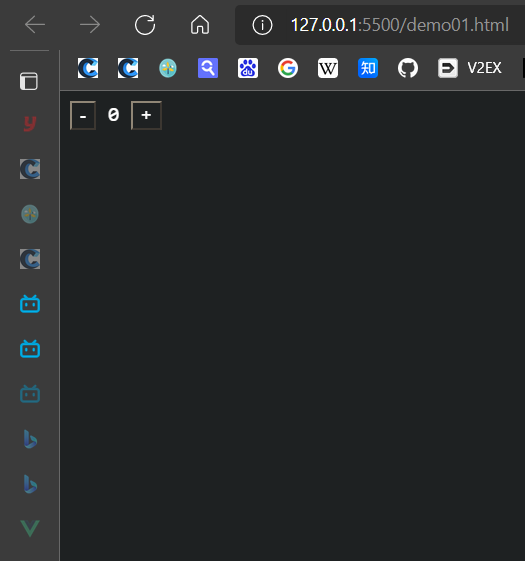Open the browser home page
This screenshot has width=525, height=561.
[200, 25]
